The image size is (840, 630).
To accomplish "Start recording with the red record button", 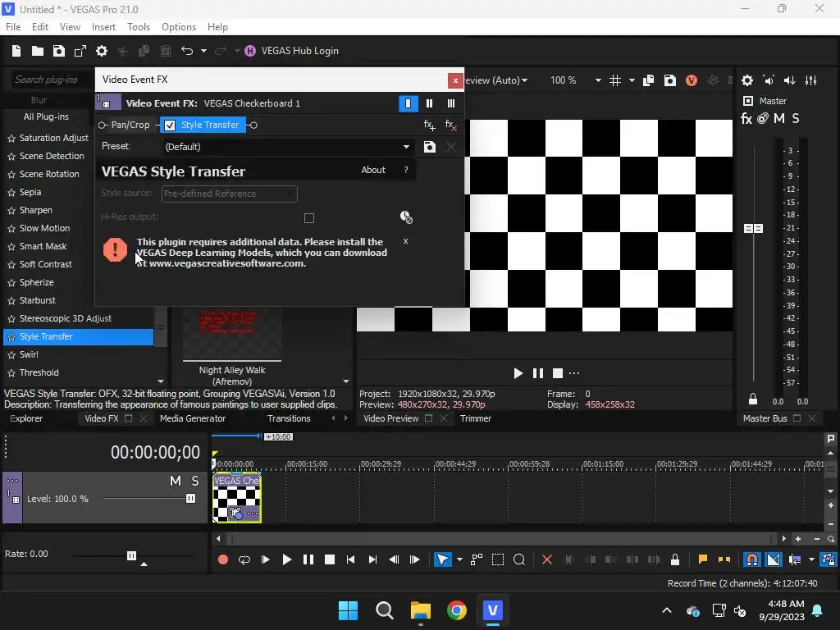I will coord(223,559).
